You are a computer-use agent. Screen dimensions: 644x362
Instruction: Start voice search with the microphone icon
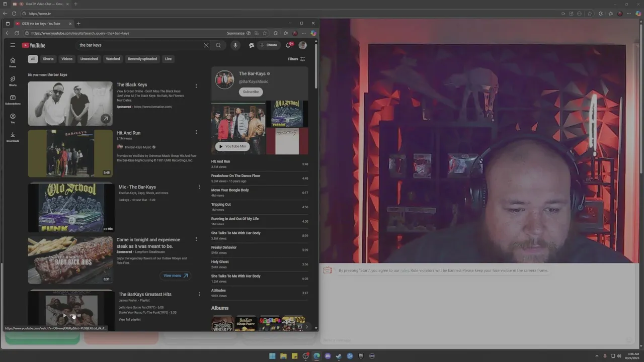point(235,45)
